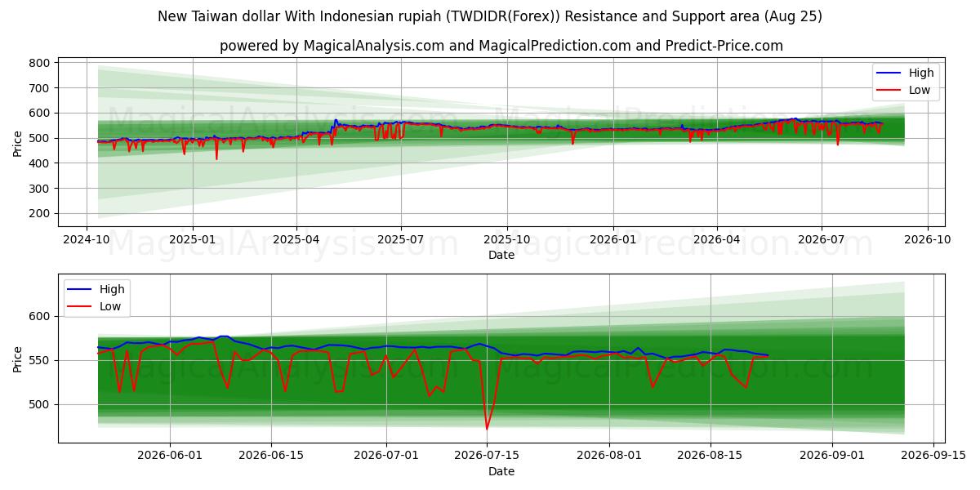The image size is (980, 490).
Task: Click the upper chart 'Price' axis label
Action: point(18,144)
